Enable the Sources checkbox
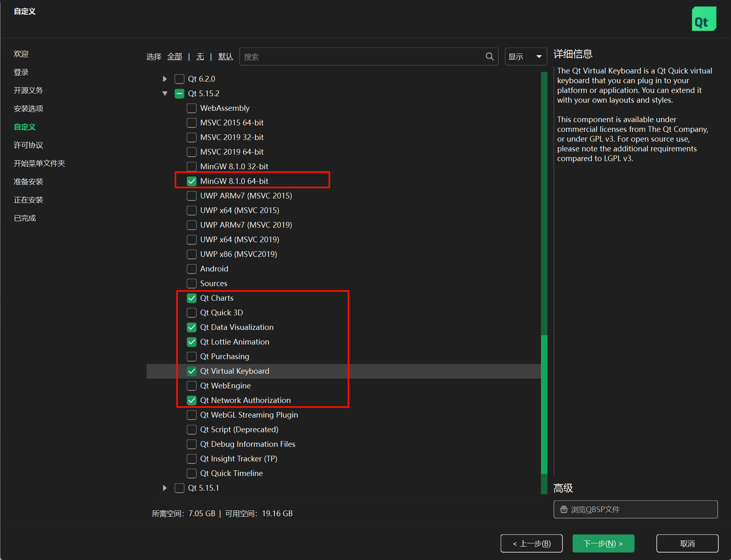The height and width of the screenshot is (560, 731). click(191, 283)
